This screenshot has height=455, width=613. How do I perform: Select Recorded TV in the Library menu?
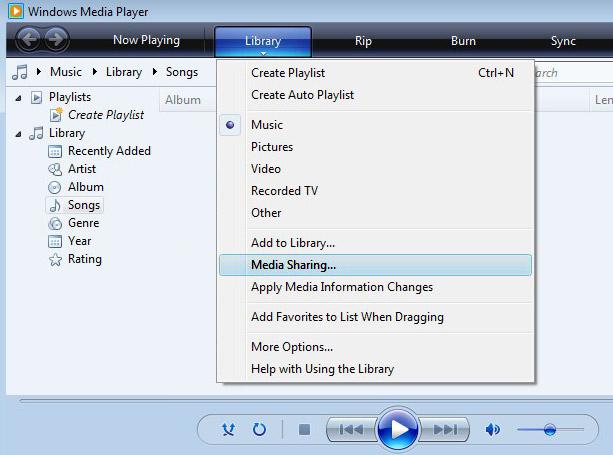375,191
